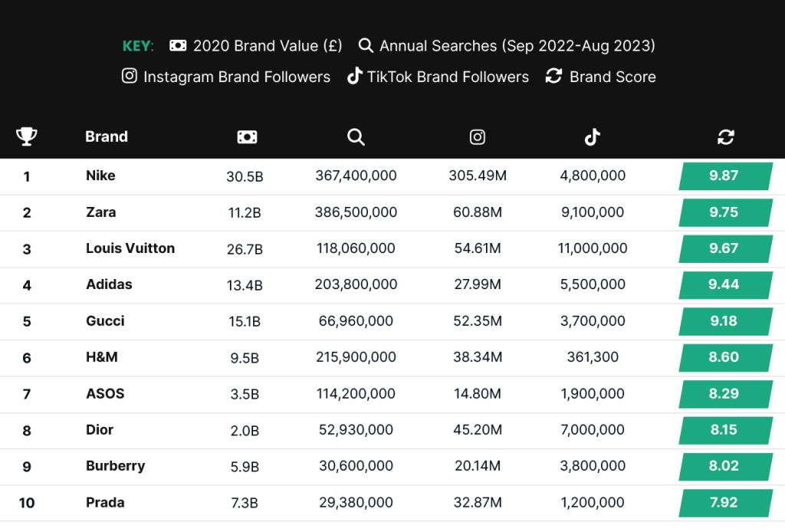This screenshot has width=785, height=532.
Task: Click H&M's TikTok followers "361,300"
Action: click(x=593, y=356)
